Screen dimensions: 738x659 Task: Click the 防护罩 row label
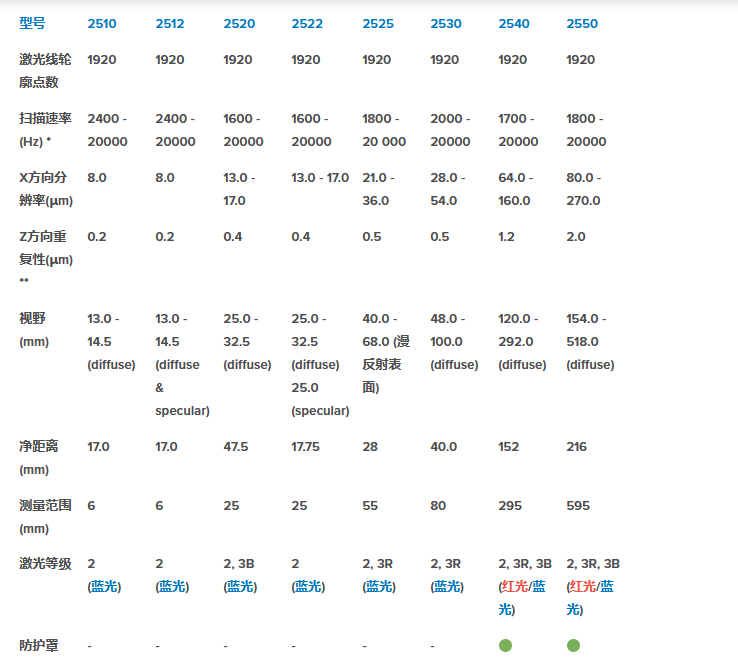tap(39, 646)
